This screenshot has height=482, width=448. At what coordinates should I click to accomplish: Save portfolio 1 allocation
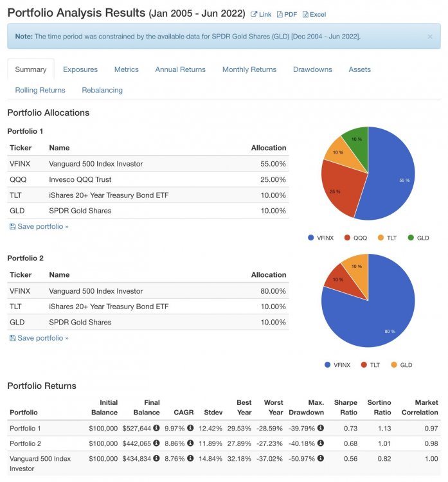[x=39, y=227]
